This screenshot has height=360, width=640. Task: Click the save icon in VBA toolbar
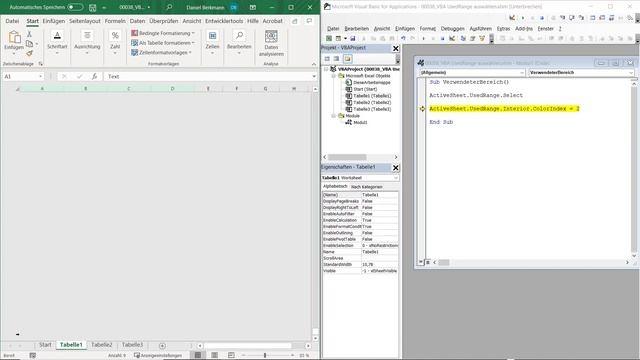tap(352, 38)
